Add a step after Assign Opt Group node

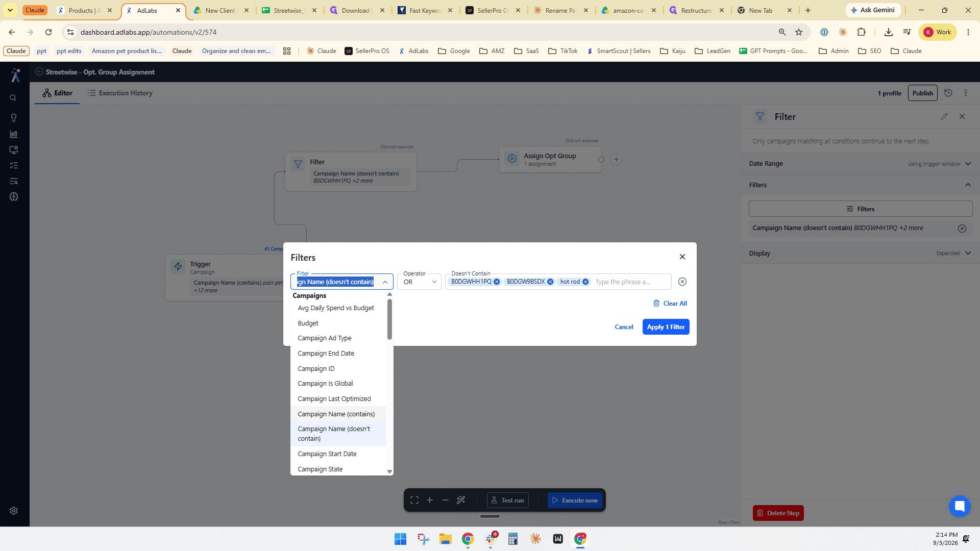[617, 160]
